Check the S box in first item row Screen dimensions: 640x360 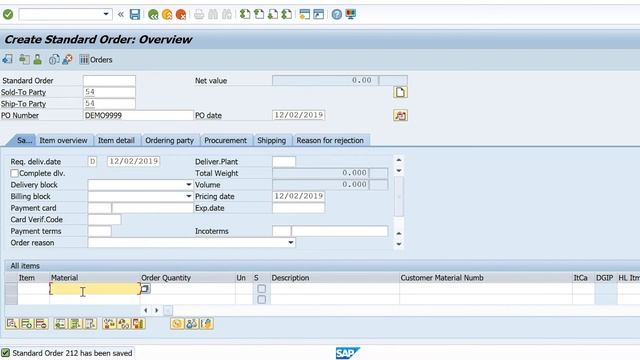click(262, 289)
